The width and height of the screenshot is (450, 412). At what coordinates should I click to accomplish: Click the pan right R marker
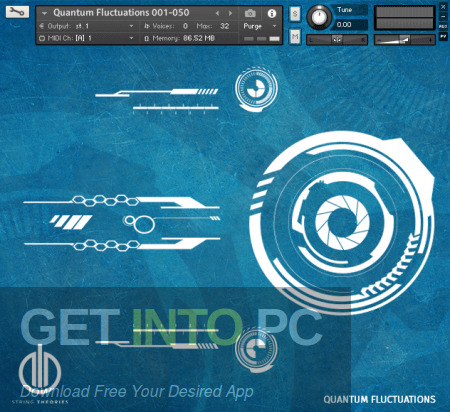pos(363,40)
